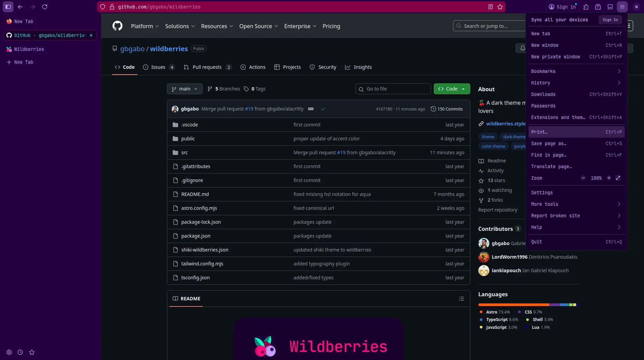Open the main branch dropdown
The height and width of the screenshot is (360, 644).
point(185,89)
